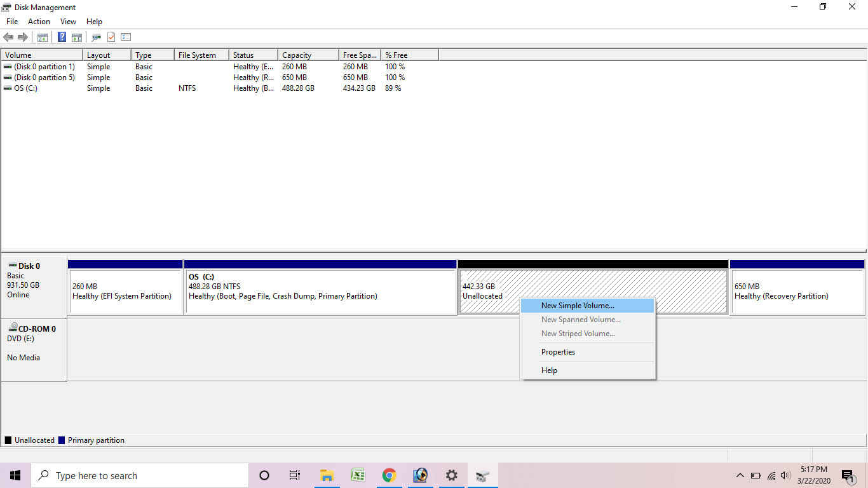This screenshot has width=868, height=488.
Task: Open the Action menu
Action: (39, 21)
